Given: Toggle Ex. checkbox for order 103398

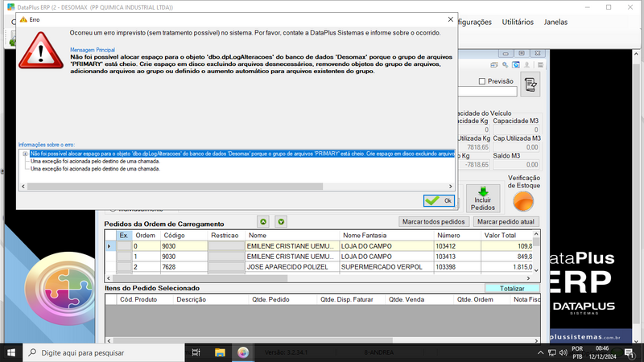Looking at the screenshot, I should (x=124, y=267).
